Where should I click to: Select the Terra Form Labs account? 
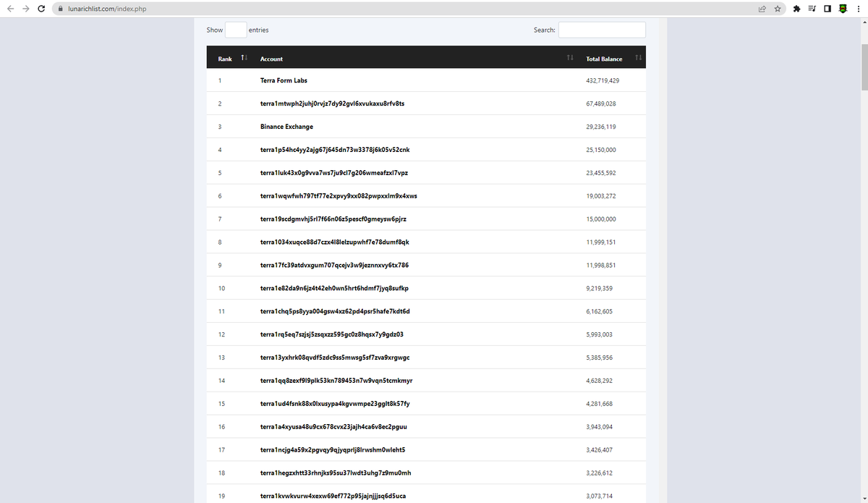pos(284,80)
